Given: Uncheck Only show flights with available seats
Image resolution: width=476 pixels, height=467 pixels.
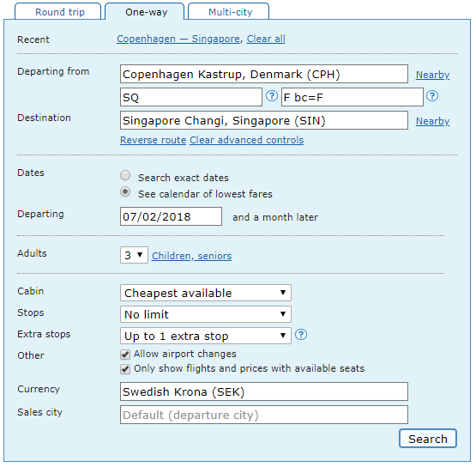Looking at the screenshot, I should click(125, 369).
